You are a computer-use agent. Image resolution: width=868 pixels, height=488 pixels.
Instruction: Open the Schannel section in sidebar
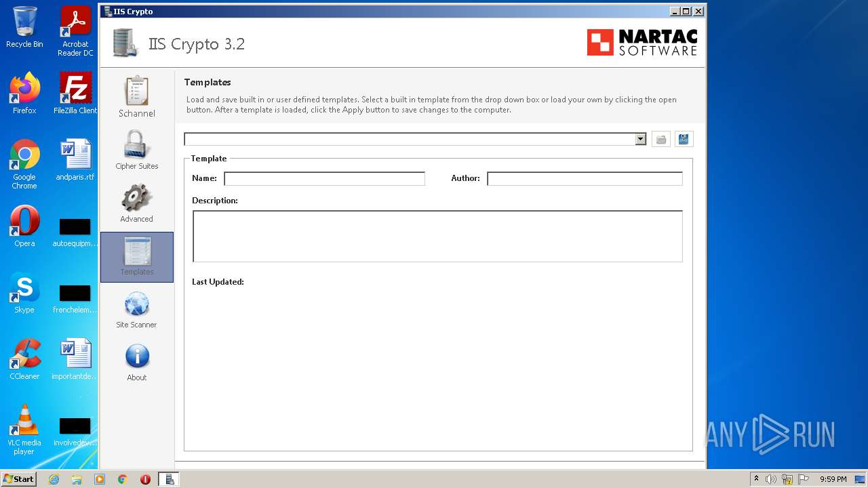coord(136,97)
